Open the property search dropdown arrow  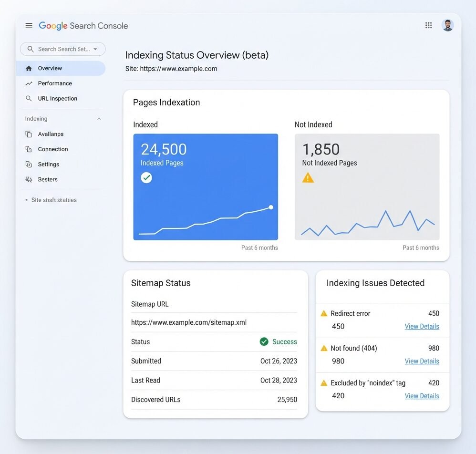tap(95, 49)
